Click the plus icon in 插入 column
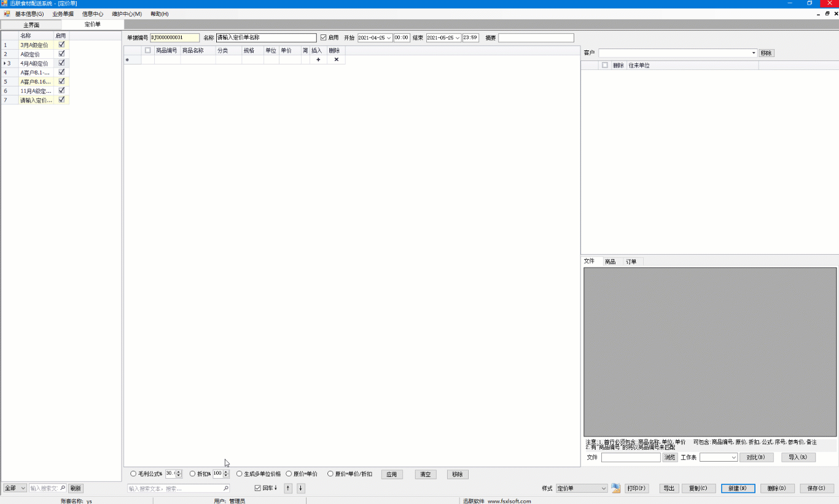 coord(318,60)
